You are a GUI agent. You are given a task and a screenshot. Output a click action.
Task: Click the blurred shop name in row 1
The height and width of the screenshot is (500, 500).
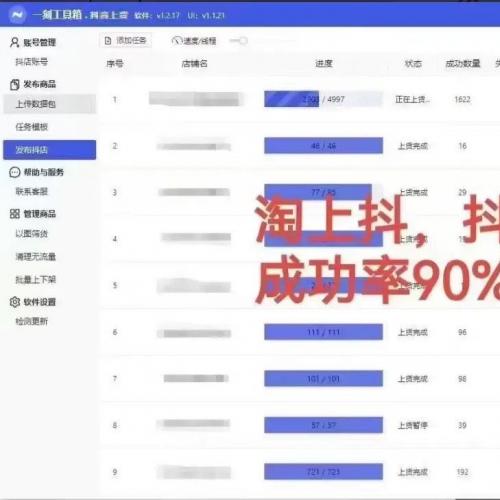(195, 99)
